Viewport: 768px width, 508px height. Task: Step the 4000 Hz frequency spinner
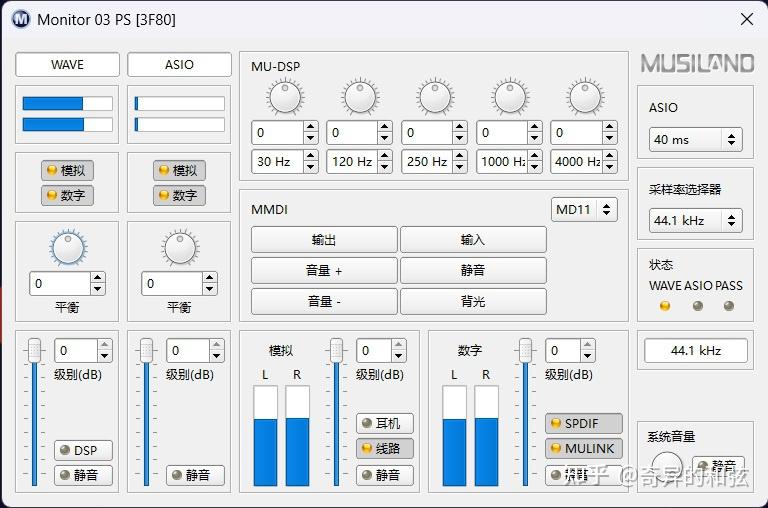[x=610, y=162]
